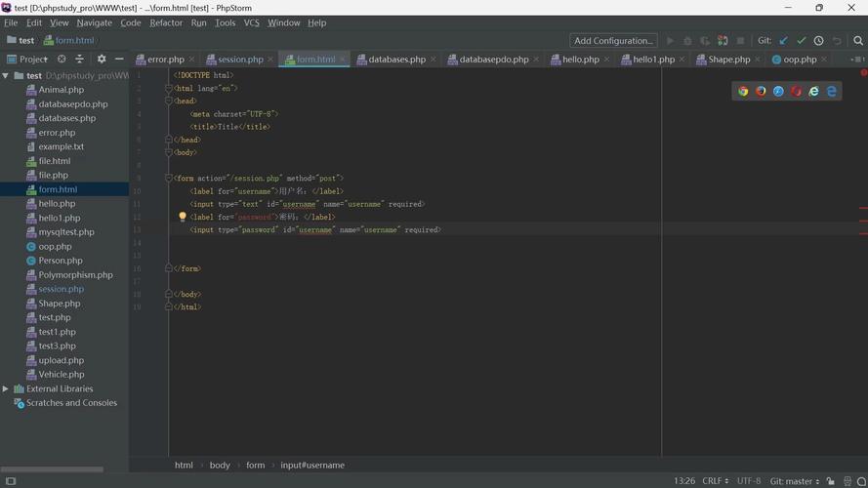Click the Project panel horizontal scrollbar

[x=52, y=469]
